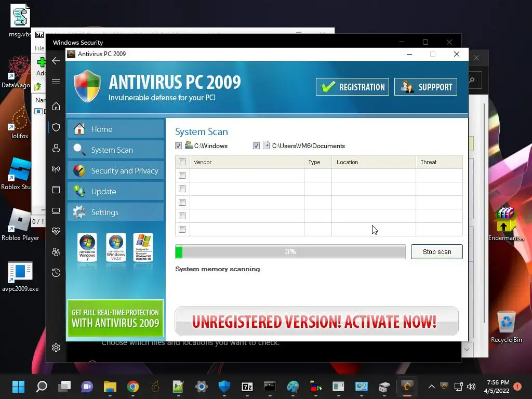Toggle the select-all checkbox in Vendor header
The image size is (532, 399).
point(182,162)
